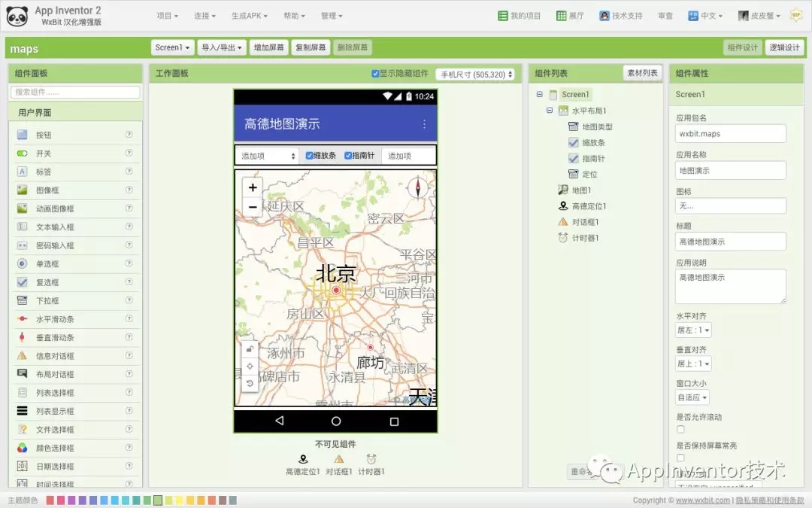Collapse the Screen1 tree node
Screen dimensions: 812x508
coord(540,94)
